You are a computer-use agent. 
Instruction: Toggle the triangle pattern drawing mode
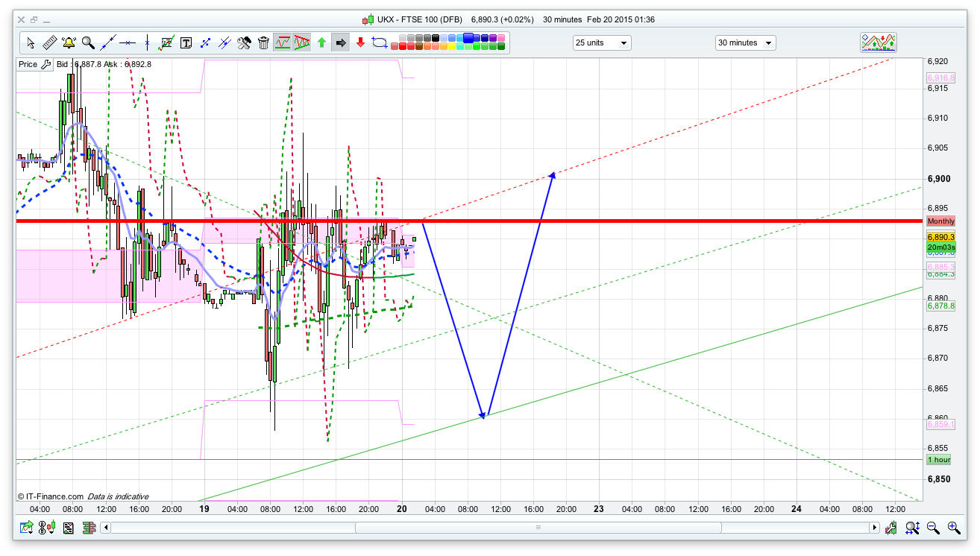[302, 42]
